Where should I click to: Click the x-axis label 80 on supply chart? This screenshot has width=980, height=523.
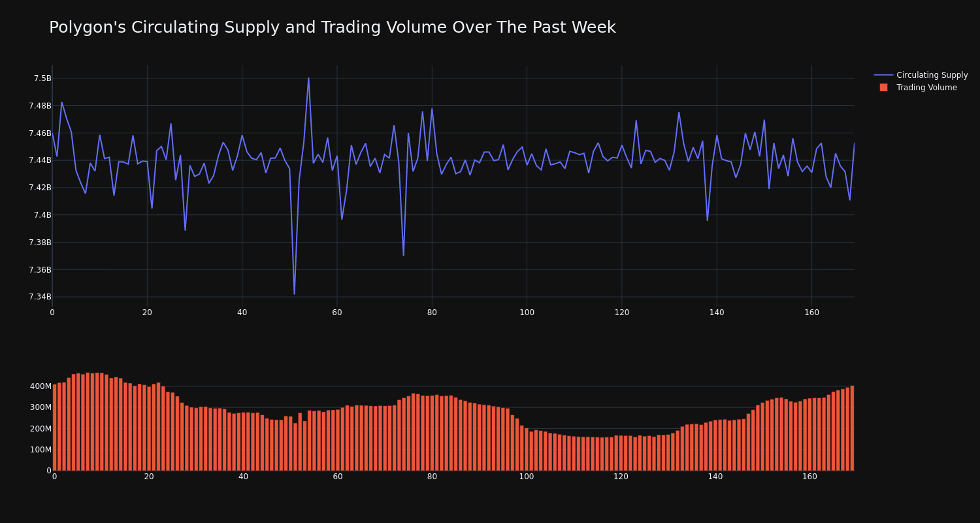point(432,312)
